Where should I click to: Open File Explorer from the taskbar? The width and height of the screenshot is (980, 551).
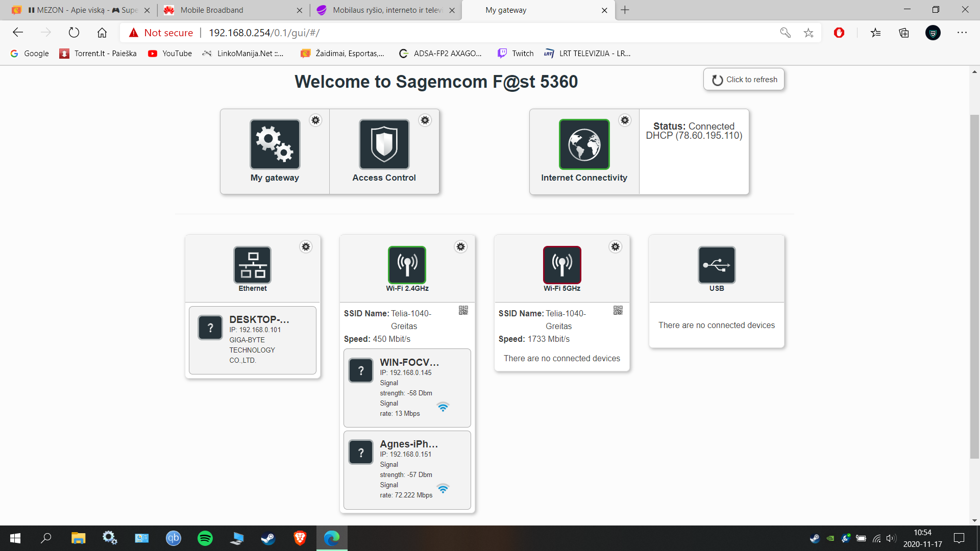pos(78,538)
